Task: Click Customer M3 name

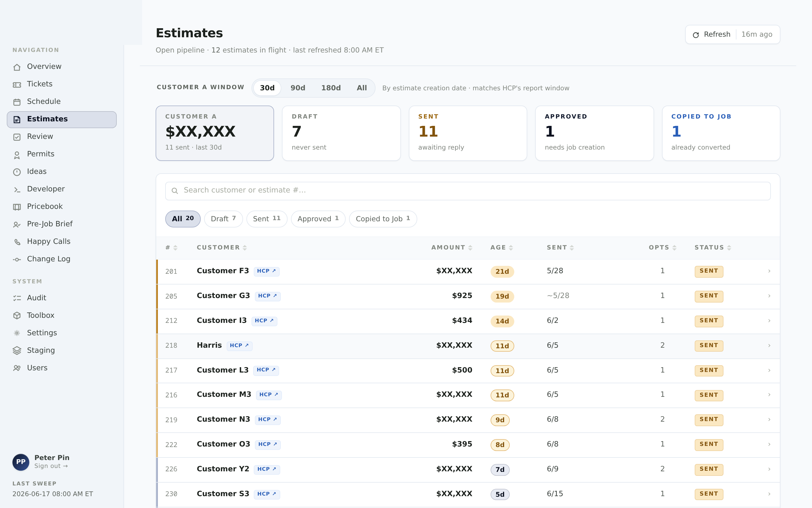Action: [224, 395]
